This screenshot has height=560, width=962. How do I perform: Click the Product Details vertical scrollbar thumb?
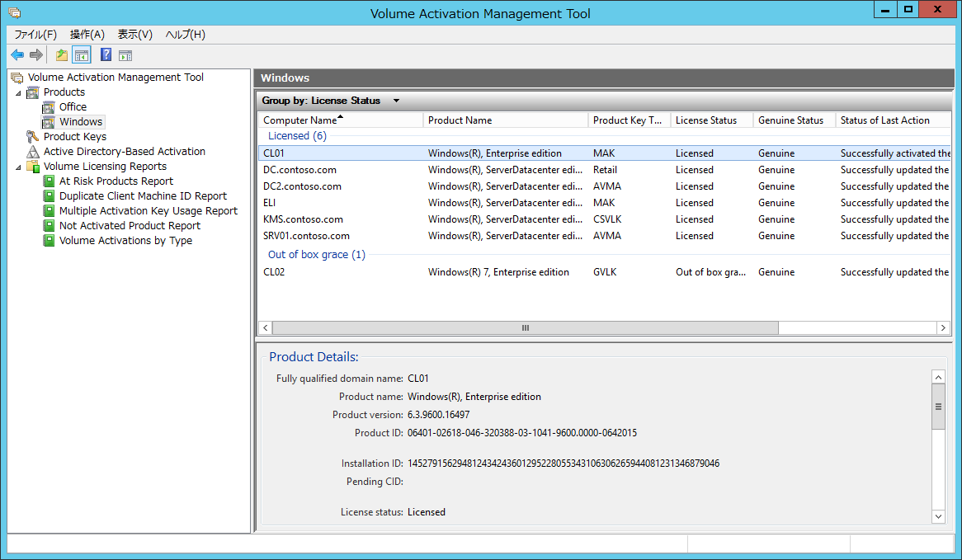click(x=938, y=407)
